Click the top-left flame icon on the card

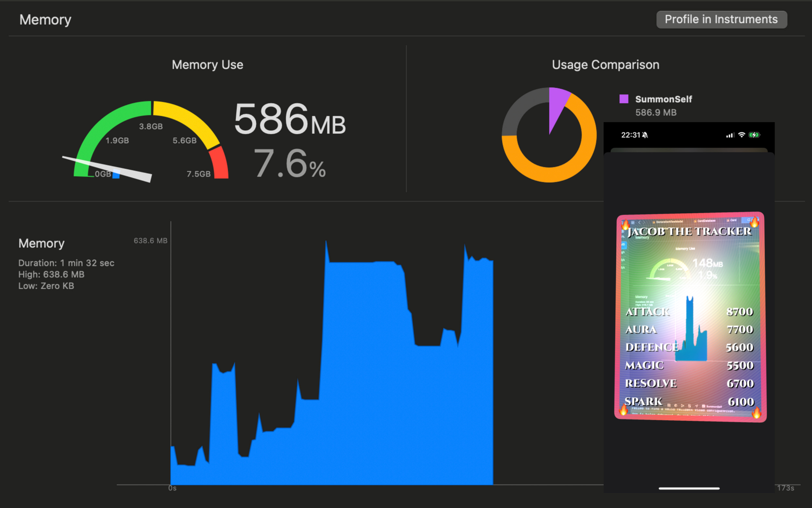(x=625, y=224)
